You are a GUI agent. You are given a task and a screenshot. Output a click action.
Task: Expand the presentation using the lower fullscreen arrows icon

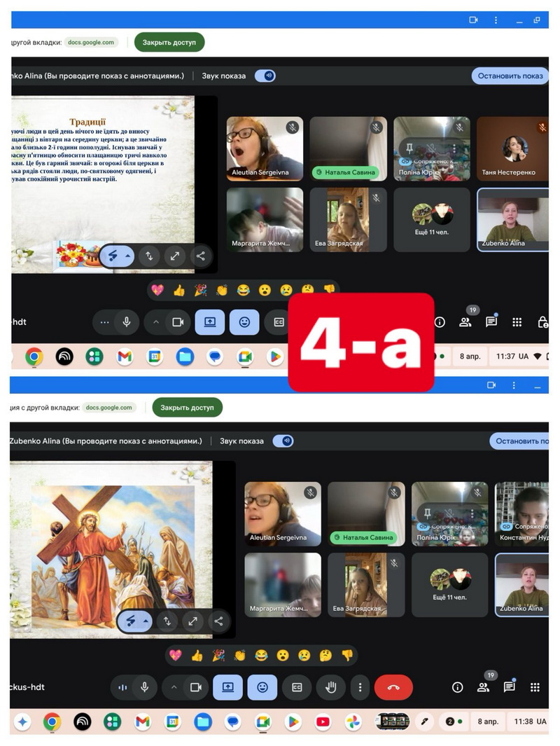click(192, 621)
